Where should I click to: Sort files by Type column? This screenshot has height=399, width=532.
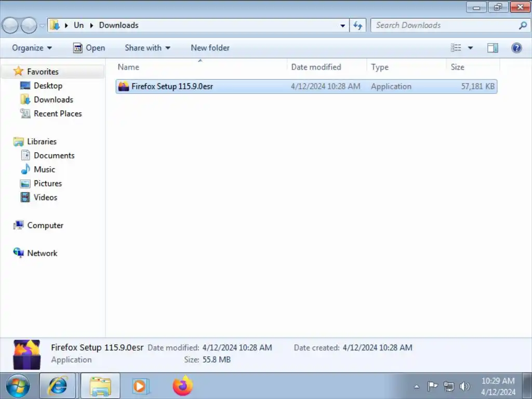click(x=406, y=67)
